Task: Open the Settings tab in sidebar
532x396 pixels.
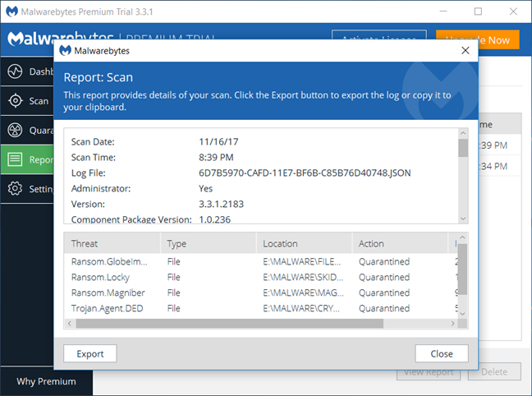Action: [x=27, y=188]
